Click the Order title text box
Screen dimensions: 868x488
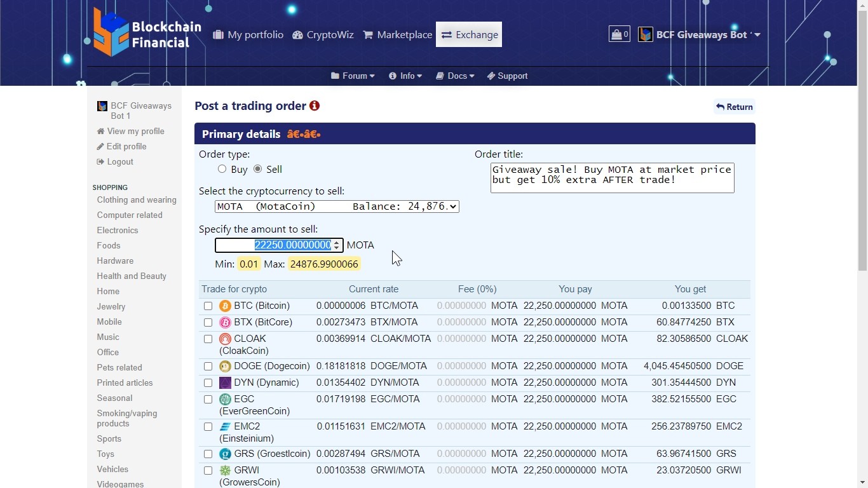tap(612, 178)
